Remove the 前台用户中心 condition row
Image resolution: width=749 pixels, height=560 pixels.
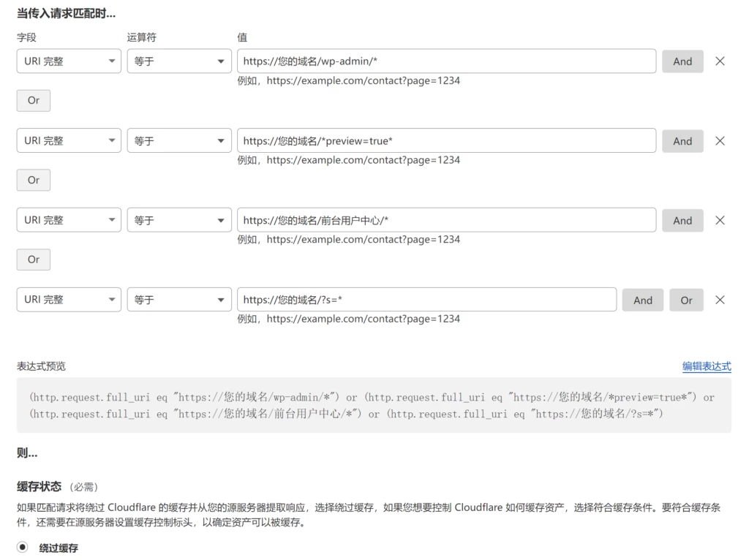[x=720, y=220]
